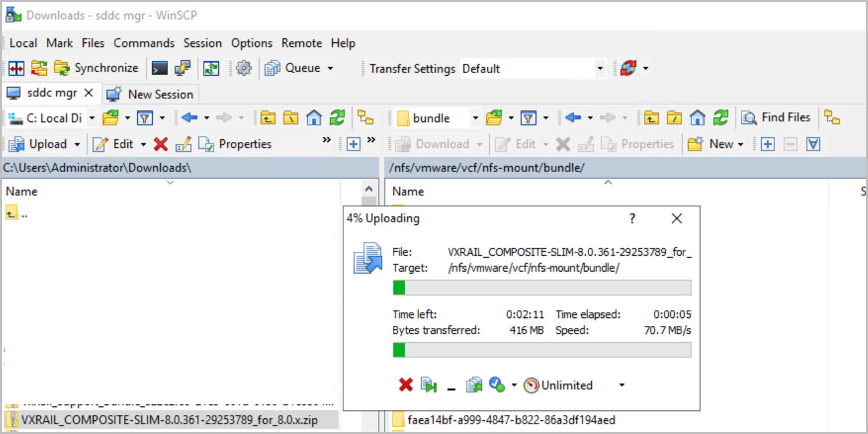Click the Keep Remote Directory Up To Date icon

click(211, 68)
